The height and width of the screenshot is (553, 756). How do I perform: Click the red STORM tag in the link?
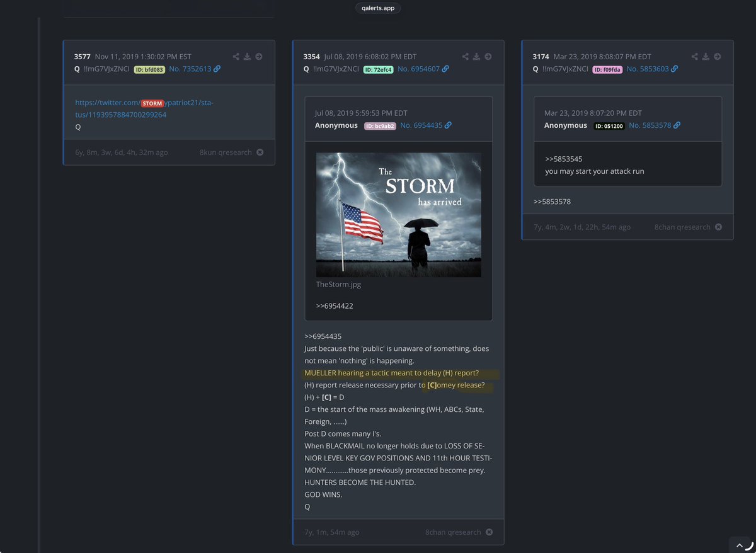click(152, 103)
